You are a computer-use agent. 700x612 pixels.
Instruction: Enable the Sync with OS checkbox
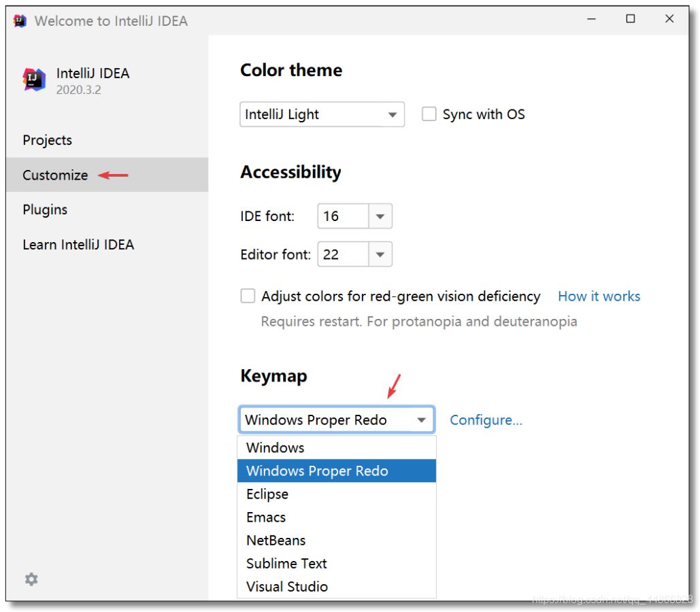click(429, 114)
